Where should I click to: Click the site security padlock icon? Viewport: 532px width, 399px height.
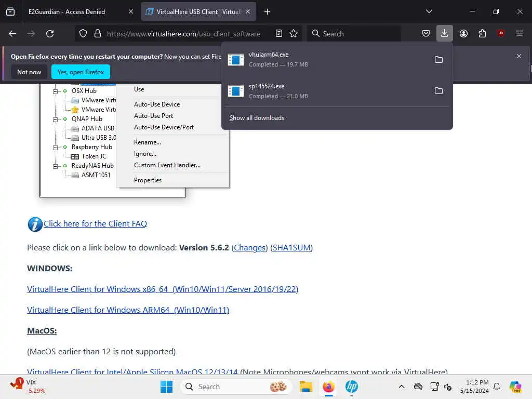click(x=98, y=34)
